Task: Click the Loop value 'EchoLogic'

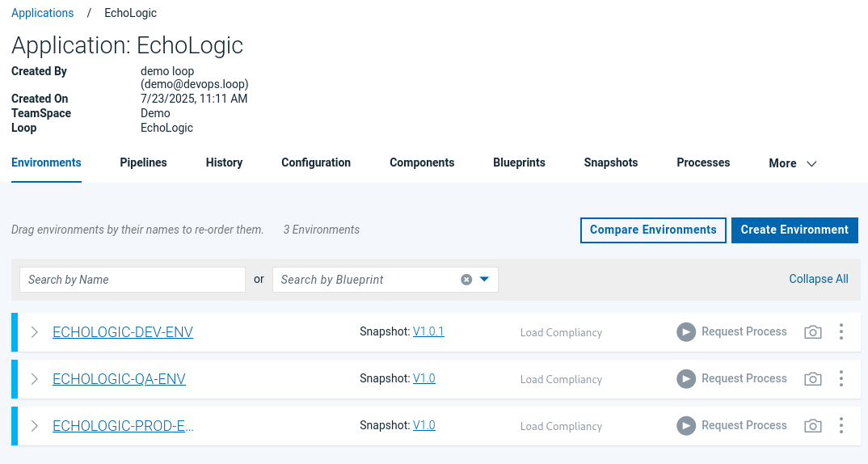Action: 166,128
